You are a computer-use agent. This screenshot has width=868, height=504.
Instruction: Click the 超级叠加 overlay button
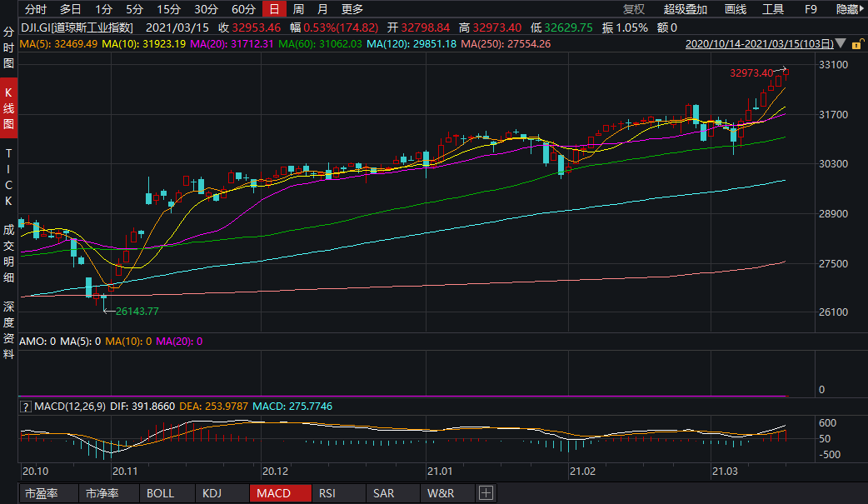686,9
